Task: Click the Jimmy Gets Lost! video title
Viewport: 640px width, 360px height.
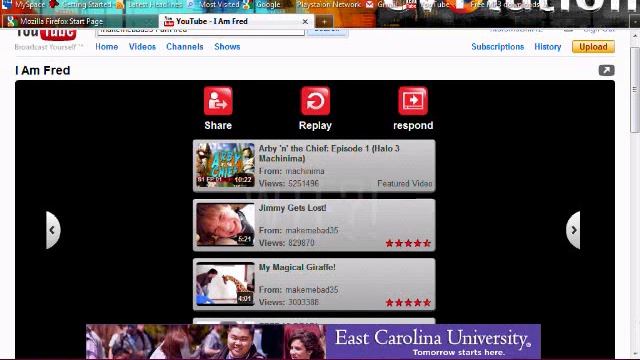Action: (x=292, y=208)
